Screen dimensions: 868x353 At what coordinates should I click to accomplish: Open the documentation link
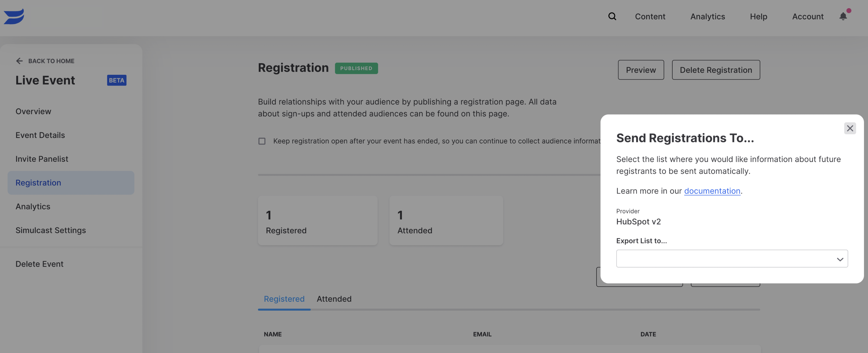tap(712, 191)
